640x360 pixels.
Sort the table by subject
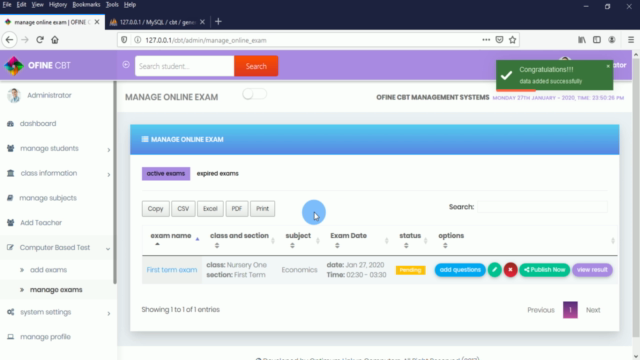click(301, 240)
